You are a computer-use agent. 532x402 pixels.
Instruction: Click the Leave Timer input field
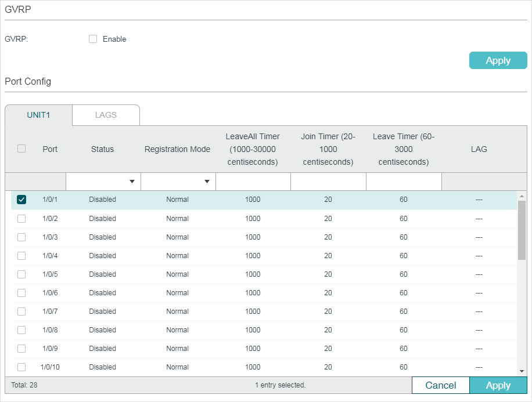pos(404,182)
